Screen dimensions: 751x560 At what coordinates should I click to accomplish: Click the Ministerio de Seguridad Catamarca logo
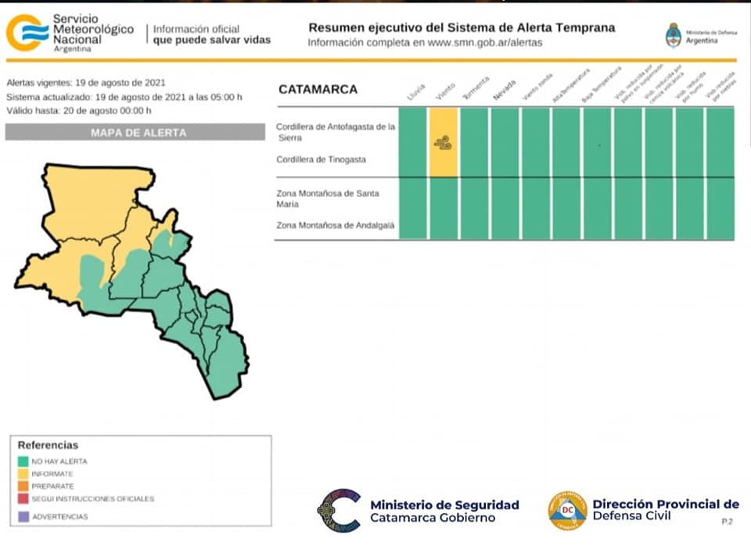tap(339, 510)
